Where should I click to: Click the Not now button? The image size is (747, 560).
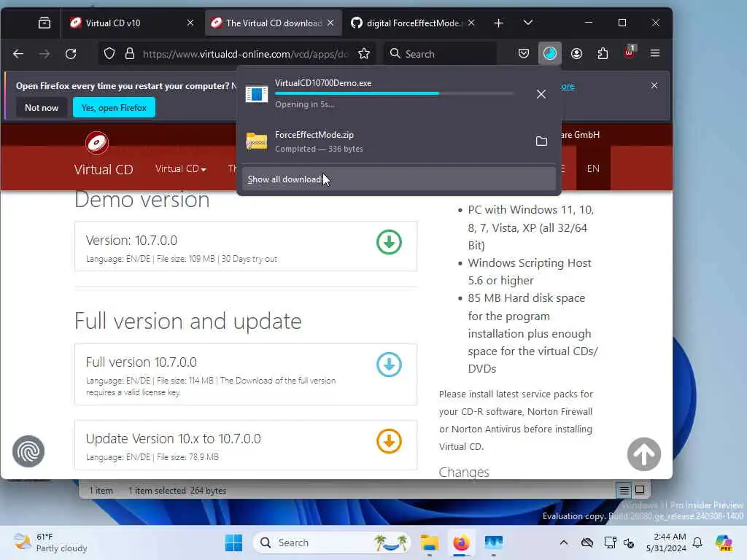pos(42,108)
